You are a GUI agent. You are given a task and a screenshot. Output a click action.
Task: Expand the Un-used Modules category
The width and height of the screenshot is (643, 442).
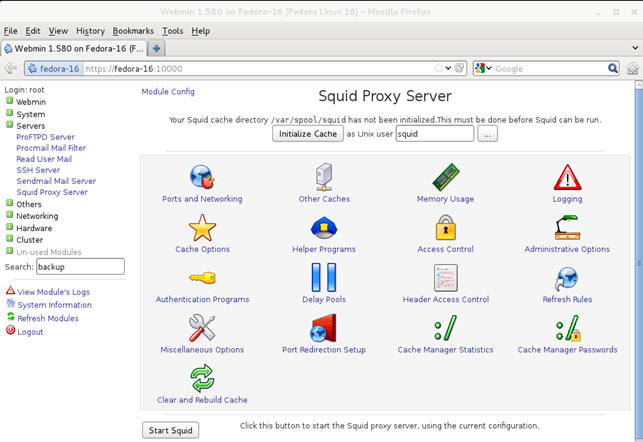(9, 251)
